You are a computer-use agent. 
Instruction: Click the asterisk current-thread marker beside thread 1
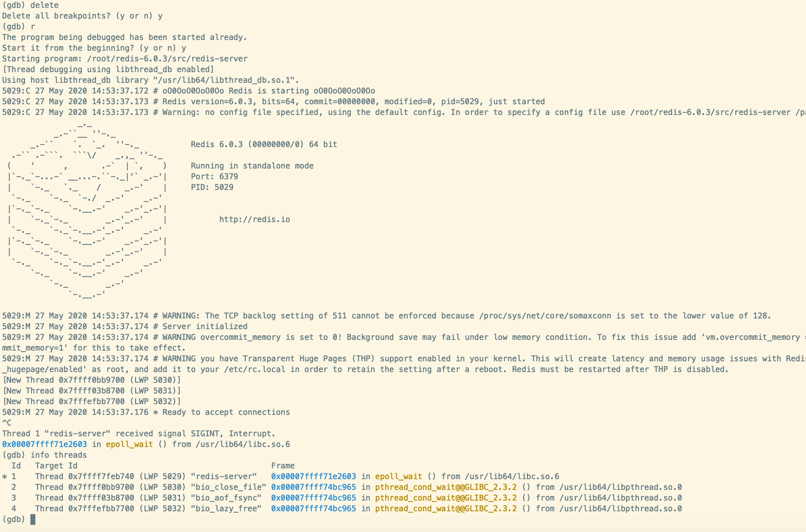(x=5, y=477)
